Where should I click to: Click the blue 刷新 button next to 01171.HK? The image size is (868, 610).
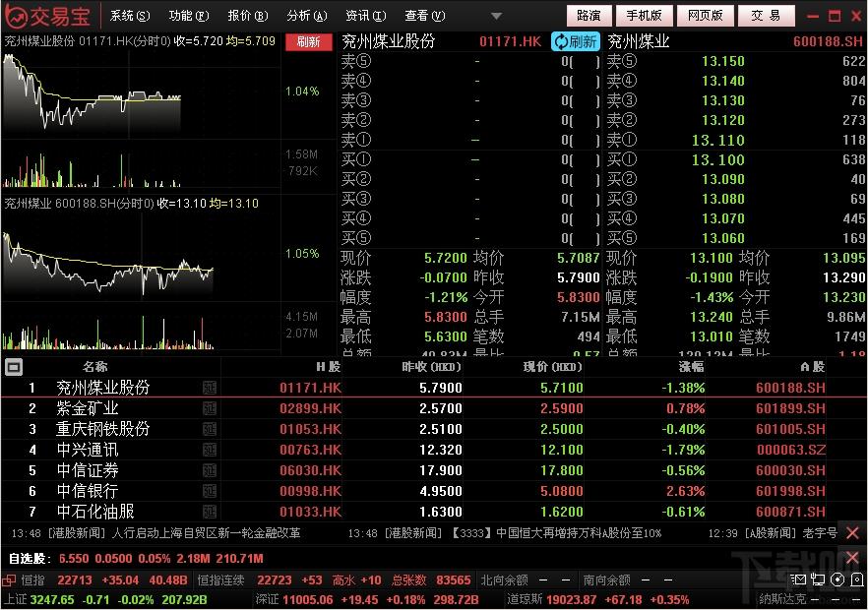point(576,41)
